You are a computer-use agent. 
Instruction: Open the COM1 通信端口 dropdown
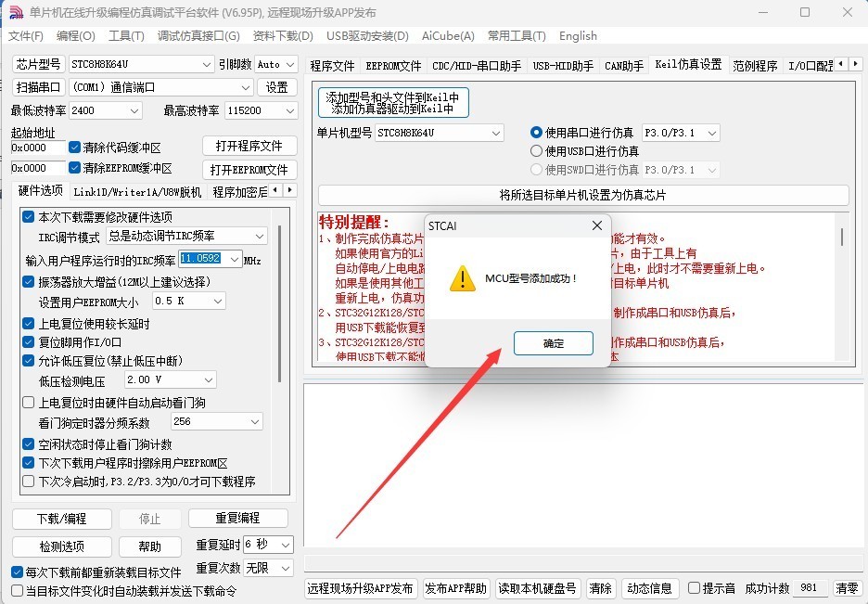[161, 87]
